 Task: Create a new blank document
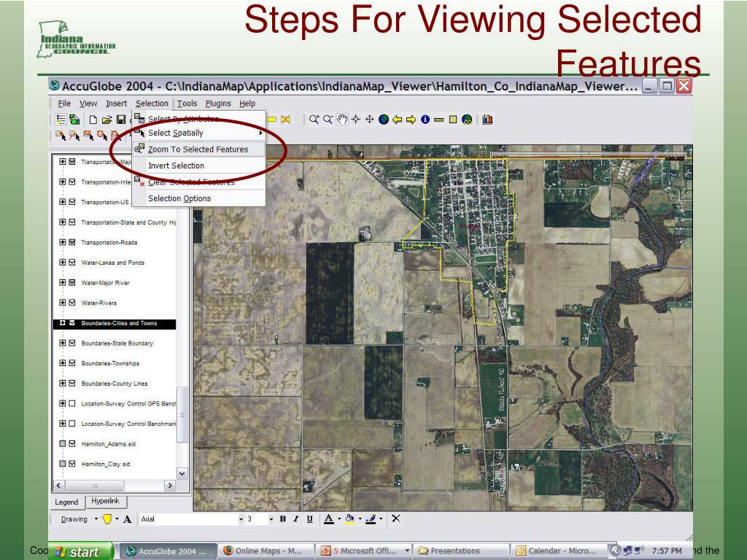tap(93, 120)
